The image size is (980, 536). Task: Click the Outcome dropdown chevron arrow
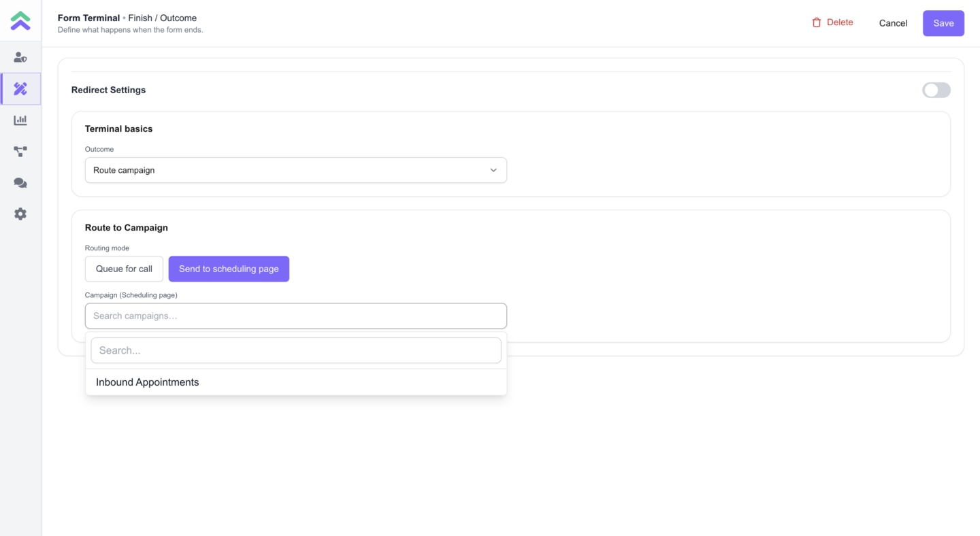pyautogui.click(x=493, y=170)
